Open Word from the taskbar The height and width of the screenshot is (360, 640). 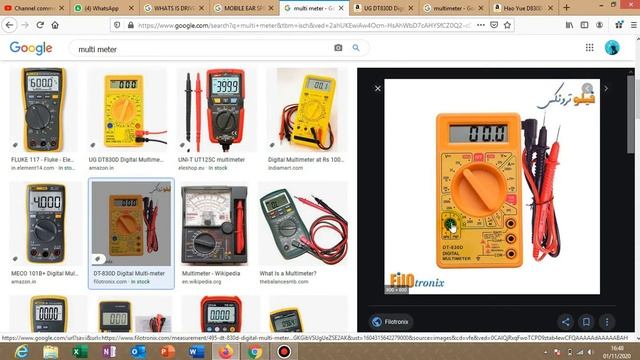pyautogui.click(x=196, y=351)
